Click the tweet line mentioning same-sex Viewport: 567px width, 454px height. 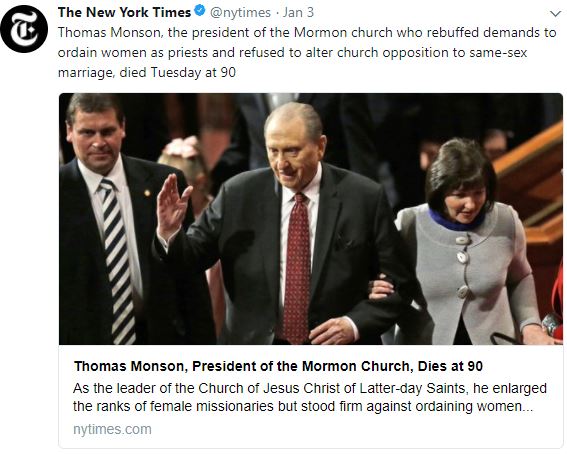tap(293, 53)
